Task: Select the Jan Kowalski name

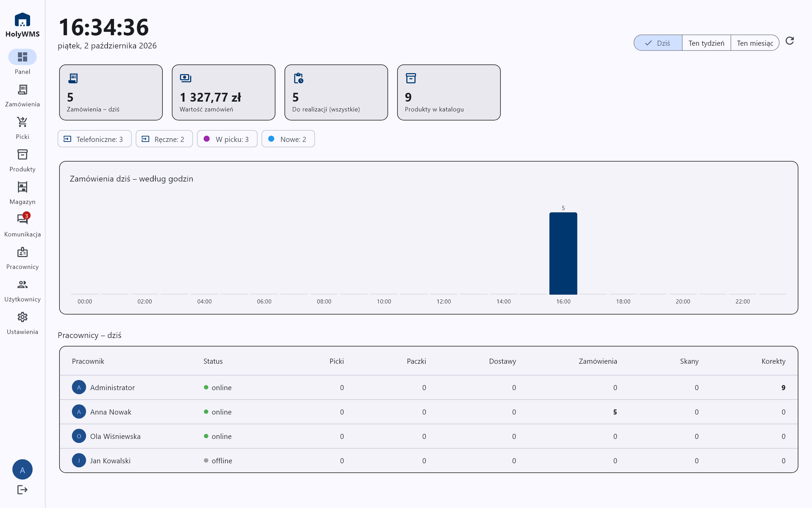Action: [110, 461]
